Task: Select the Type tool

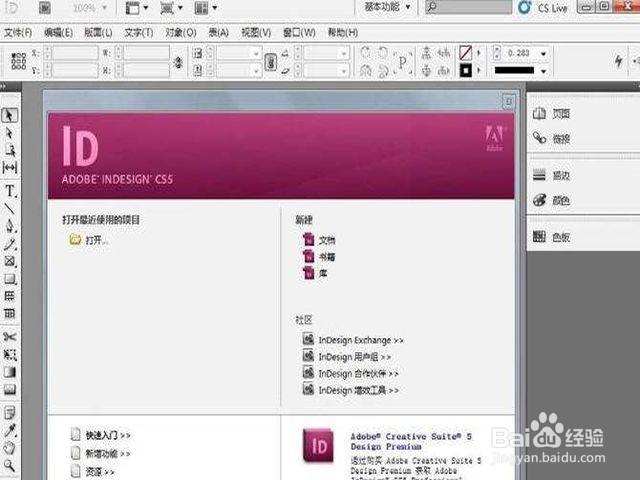Action: point(10,191)
